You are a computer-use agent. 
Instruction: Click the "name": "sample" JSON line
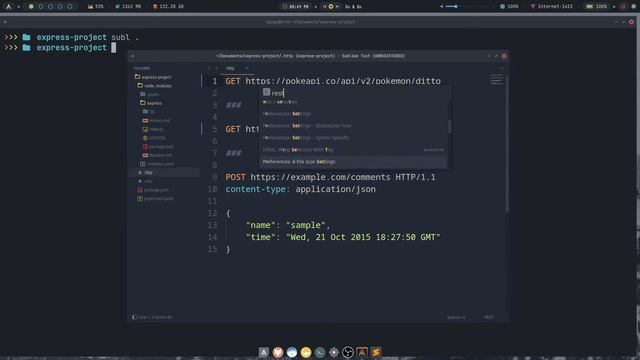click(x=287, y=225)
